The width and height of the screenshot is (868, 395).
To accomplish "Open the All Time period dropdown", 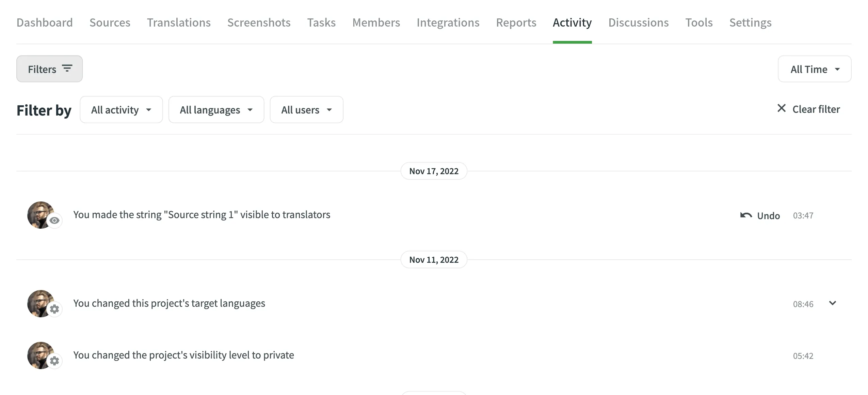I will [814, 69].
